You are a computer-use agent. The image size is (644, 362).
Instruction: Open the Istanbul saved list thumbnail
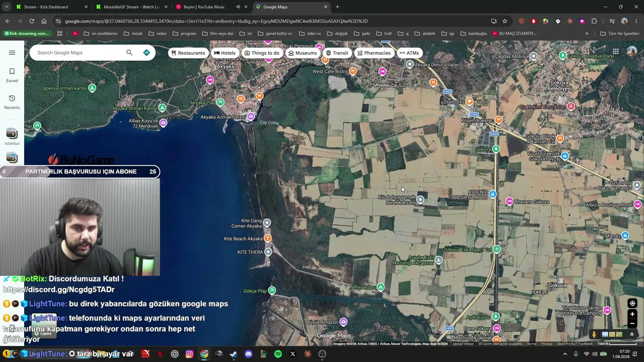click(12, 134)
